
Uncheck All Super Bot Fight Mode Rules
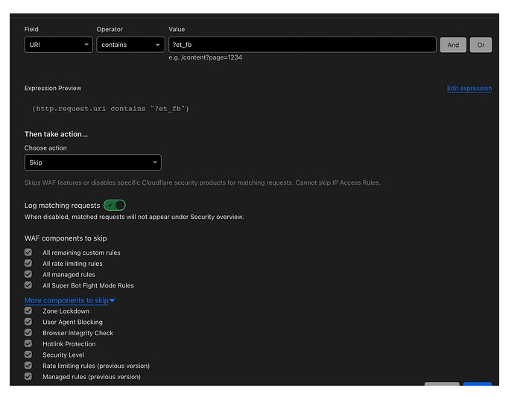pos(28,285)
